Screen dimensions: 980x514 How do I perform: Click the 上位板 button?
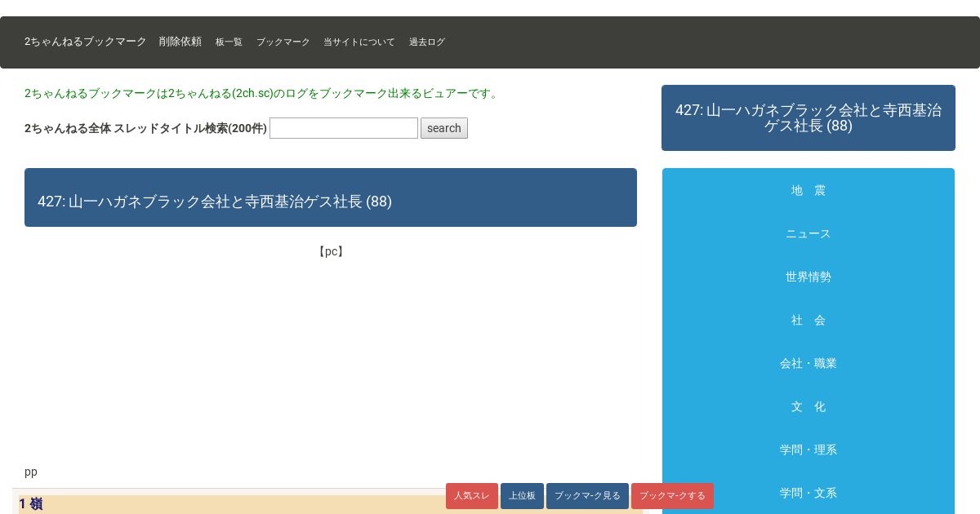522,496
